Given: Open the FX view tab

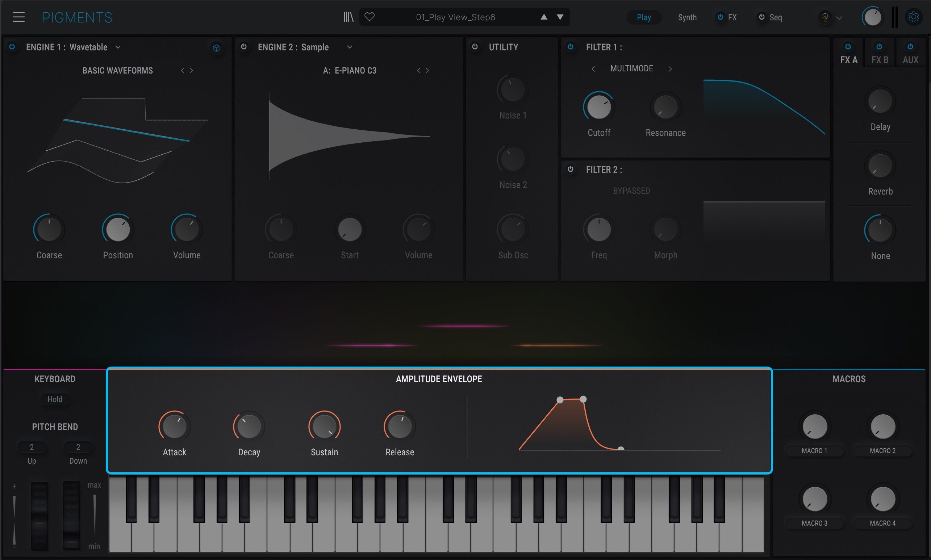Looking at the screenshot, I should [732, 17].
